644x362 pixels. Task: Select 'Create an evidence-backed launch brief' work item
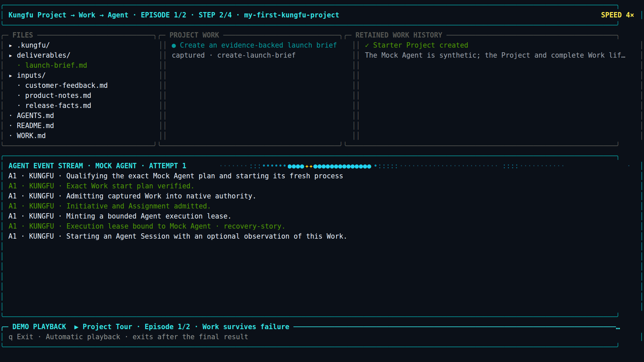coord(258,45)
